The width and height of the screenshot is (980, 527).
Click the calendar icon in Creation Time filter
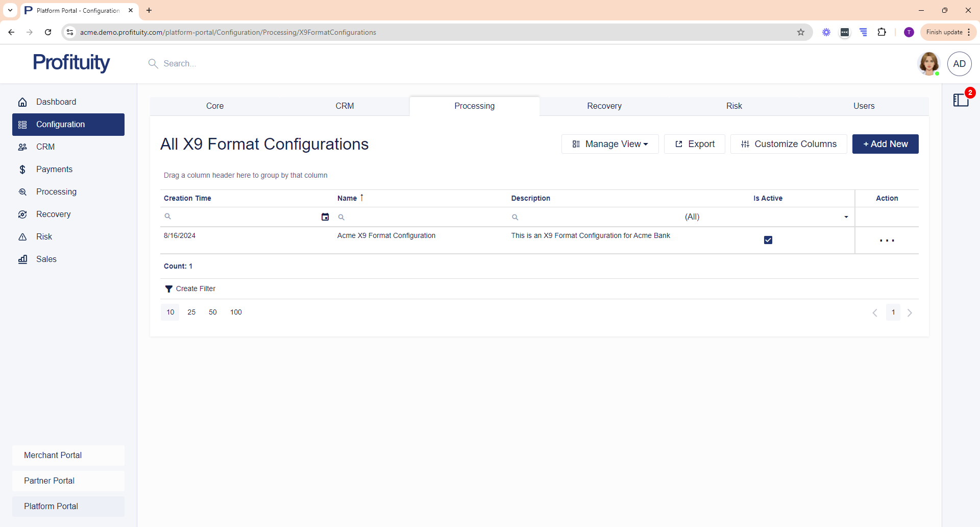pyautogui.click(x=325, y=217)
